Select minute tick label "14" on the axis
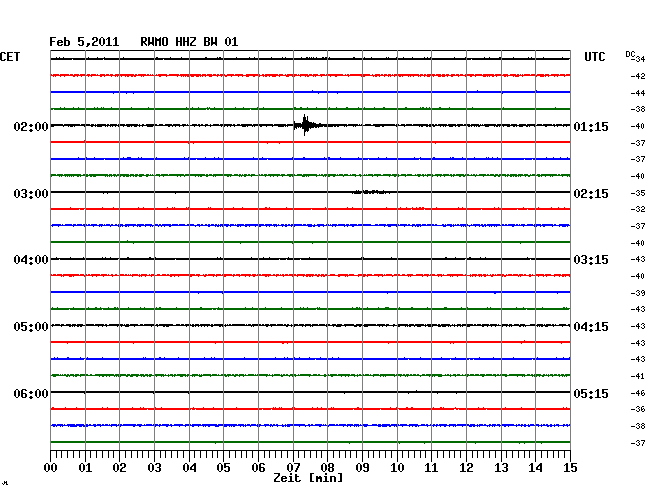Image resolution: width=650 pixels, height=494 pixels. pos(535,468)
